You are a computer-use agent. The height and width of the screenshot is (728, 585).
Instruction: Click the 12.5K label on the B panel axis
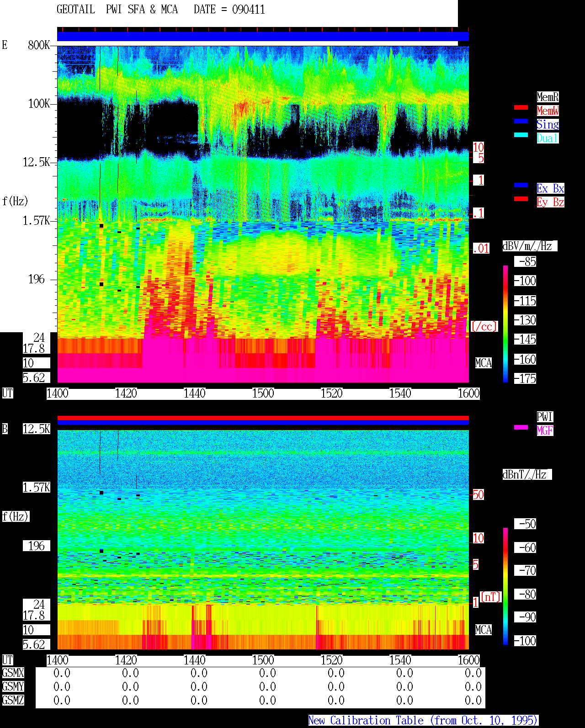[37, 429]
